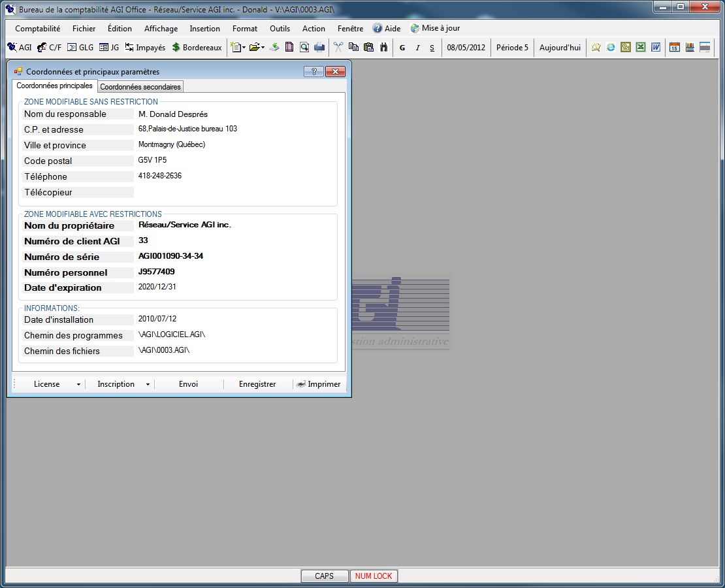This screenshot has height=588, width=725.
Task: Click the empty Télécopieur field
Action: click(234, 192)
